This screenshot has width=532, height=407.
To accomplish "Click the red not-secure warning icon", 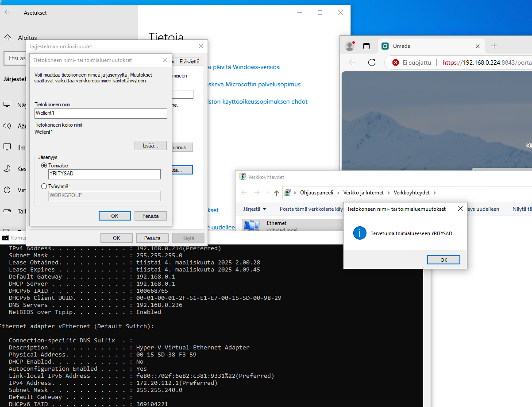I will (396, 62).
